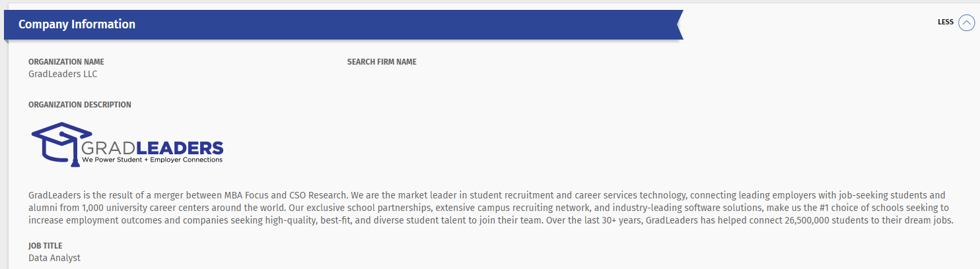
Task: Click the GRADLEADERS logo wordmark
Action: click(x=153, y=147)
